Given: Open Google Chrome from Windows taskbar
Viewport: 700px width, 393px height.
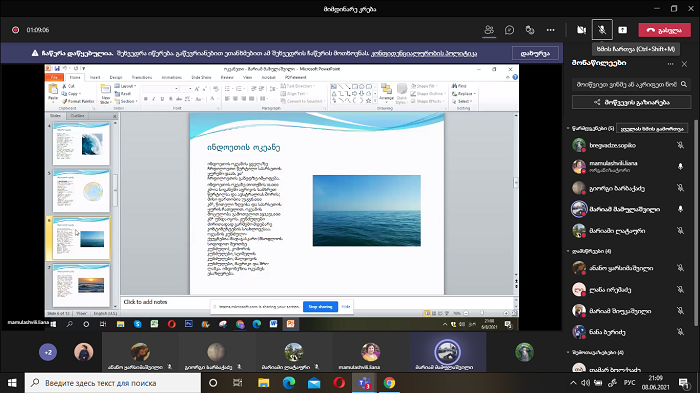Looking at the screenshot, I should coord(389,383).
